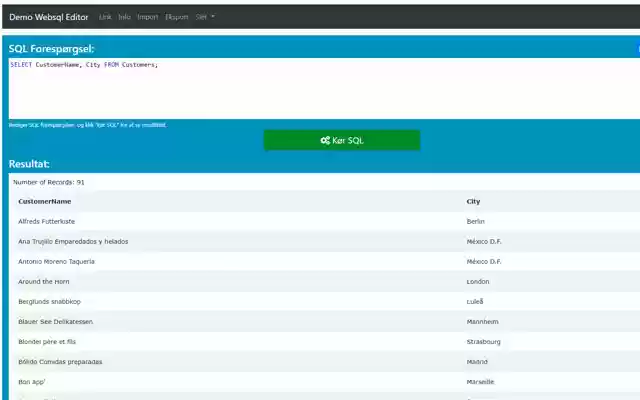Open the Import menu item
This screenshot has height=400, width=640.
147,17
